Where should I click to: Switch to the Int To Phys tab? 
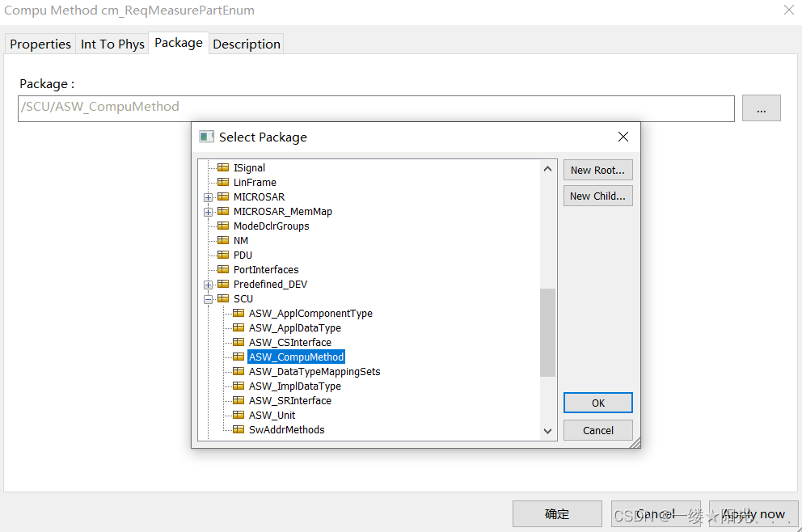tap(112, 44)
